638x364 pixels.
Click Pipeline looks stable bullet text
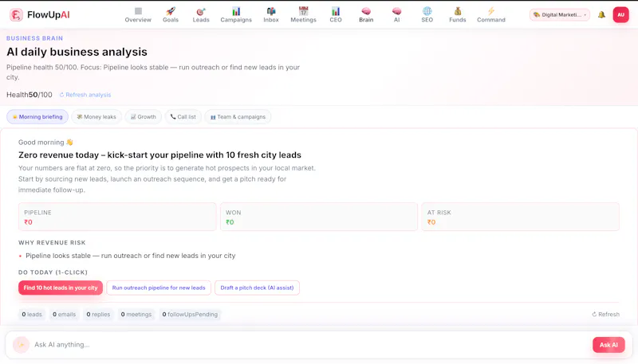pyautogui.click(x=131, y=256)
